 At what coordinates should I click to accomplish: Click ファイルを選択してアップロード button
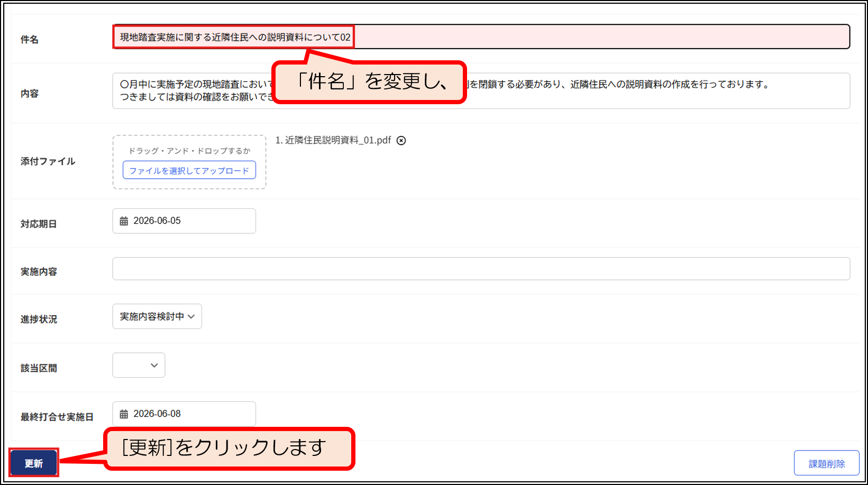(x=189, y=170)
